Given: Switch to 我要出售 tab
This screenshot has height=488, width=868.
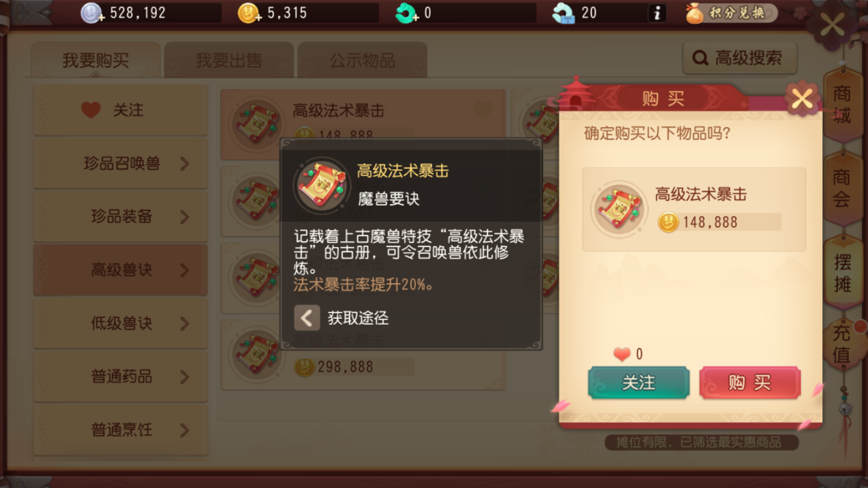Looking at the screenshot, I should (229, 60).
